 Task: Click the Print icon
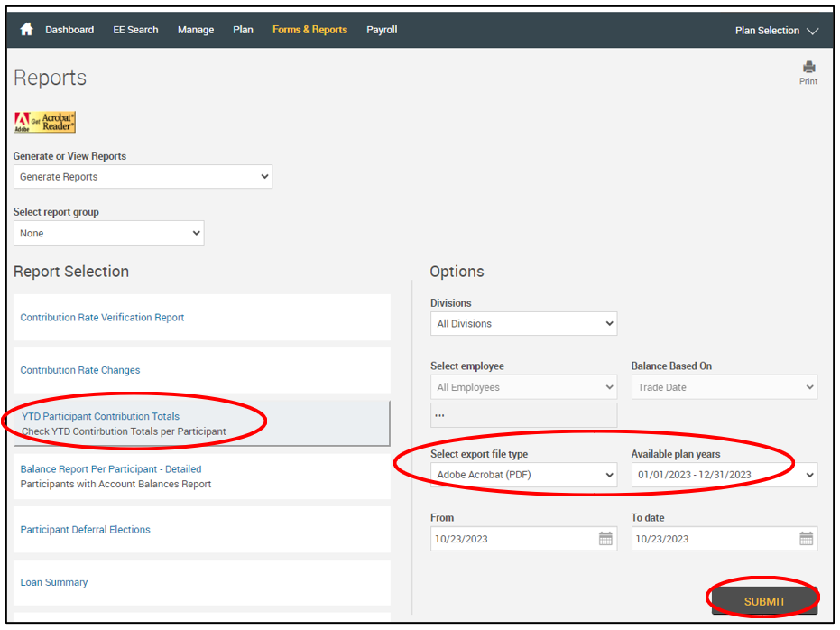click(x=808, y=68)
